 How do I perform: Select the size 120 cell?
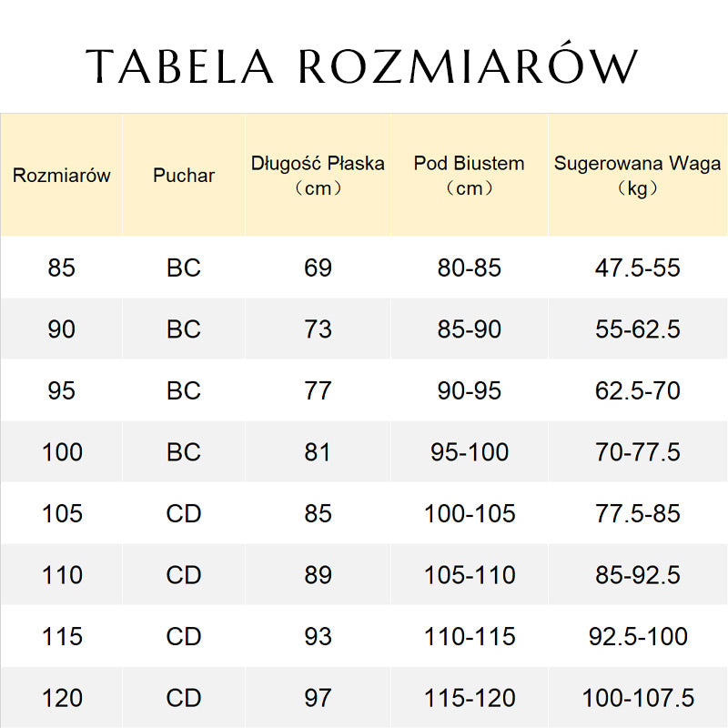pyautogui.click(x=62, y=698)
